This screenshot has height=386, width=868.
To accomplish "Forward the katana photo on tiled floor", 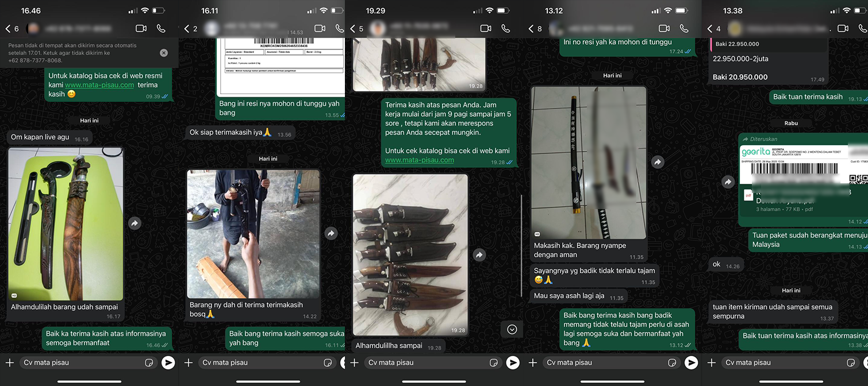I will click(658, 163).
